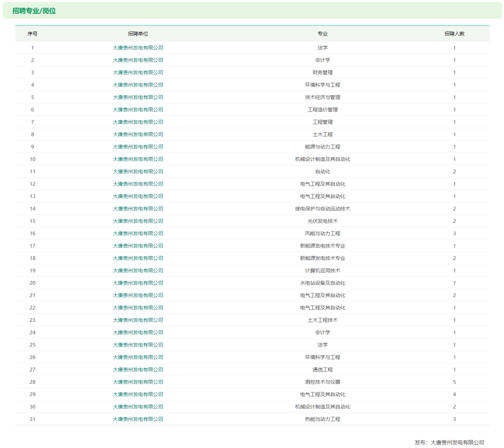The image size is (504, 448).
Task: Open company link in row 1
Action: [x=138, y=48]
